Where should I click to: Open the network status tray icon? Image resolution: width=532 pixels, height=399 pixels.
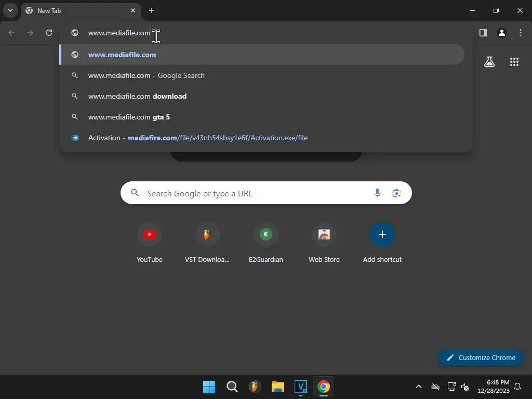click(x=451, y=387)
